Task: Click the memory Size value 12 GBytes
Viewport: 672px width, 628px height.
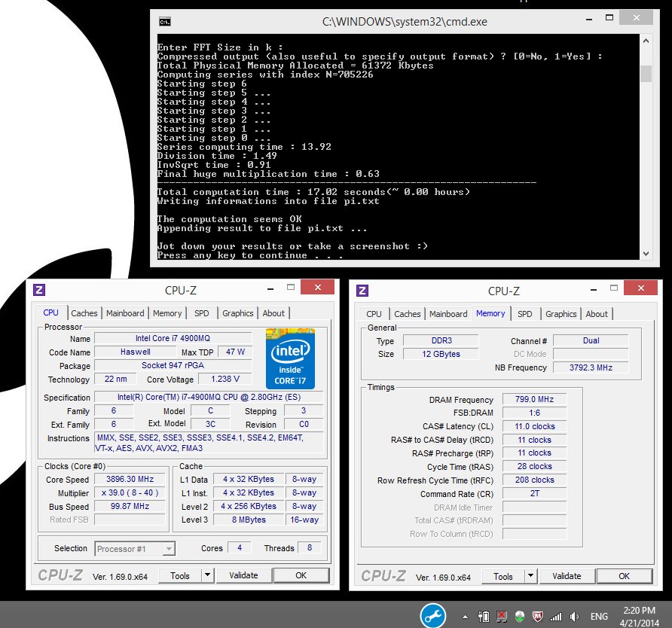Action: click(441, 354)
